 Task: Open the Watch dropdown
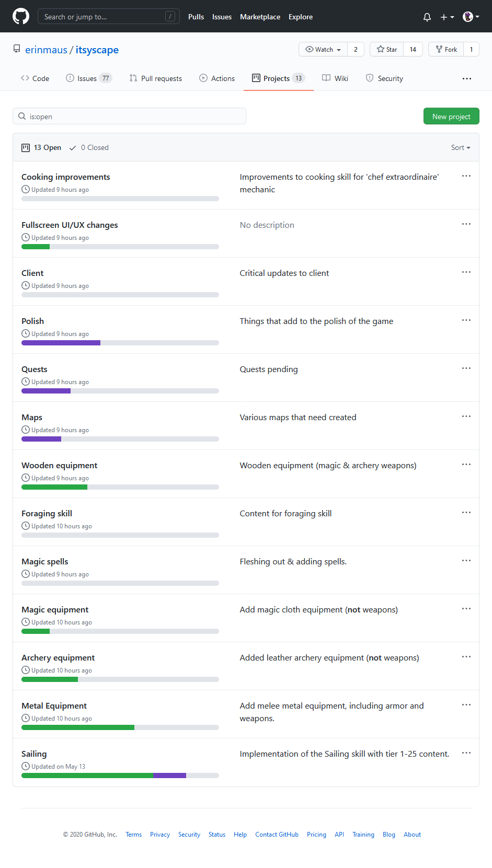pos(324,49)
